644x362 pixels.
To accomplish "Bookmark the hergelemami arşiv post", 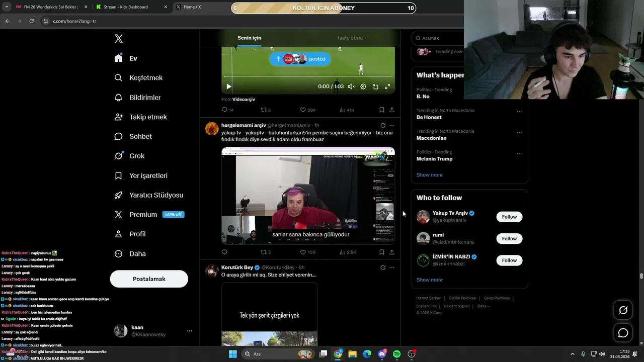I will pos(382,252).
